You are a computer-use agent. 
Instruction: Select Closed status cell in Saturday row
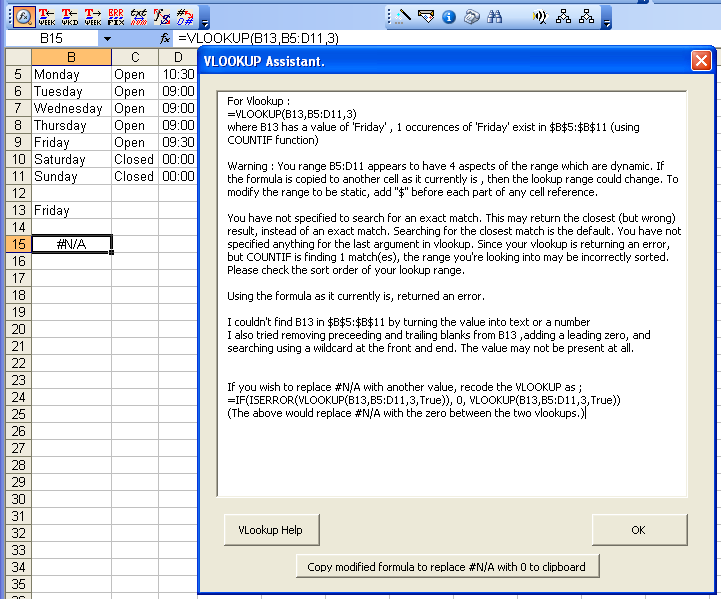click(135, 159)
